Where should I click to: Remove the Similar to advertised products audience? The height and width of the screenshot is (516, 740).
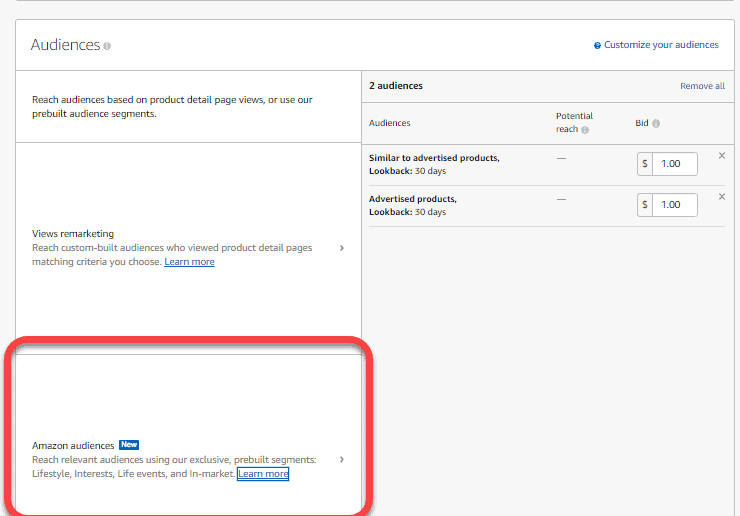(x=722, y=155)
